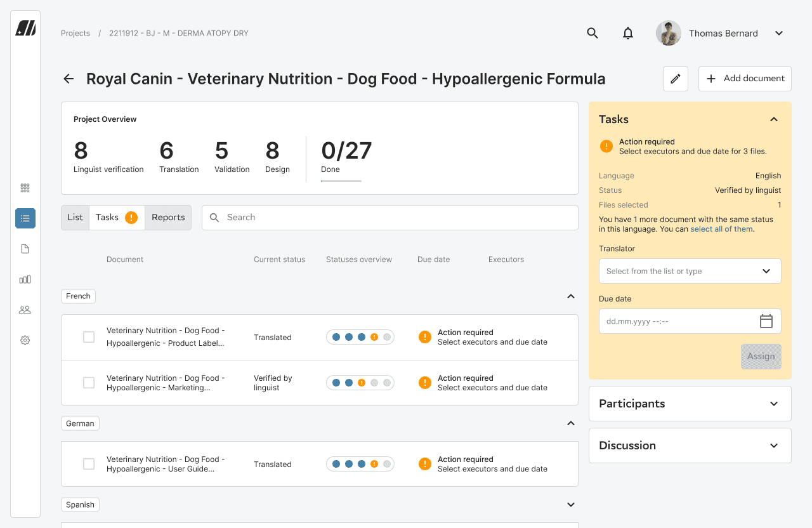This screenshot has width=812, height=528.
Task: Open the bar chart reports sidebar icon
Action: [25, 279]
